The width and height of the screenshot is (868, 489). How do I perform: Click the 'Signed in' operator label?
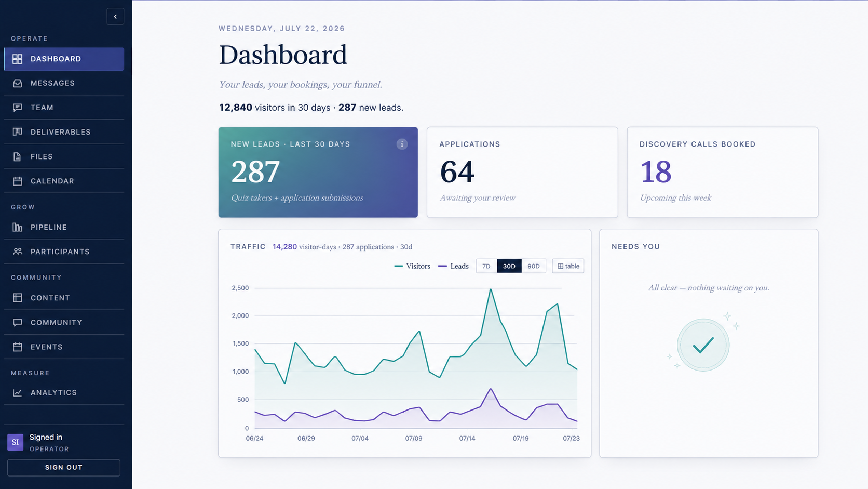pos(46,438)
